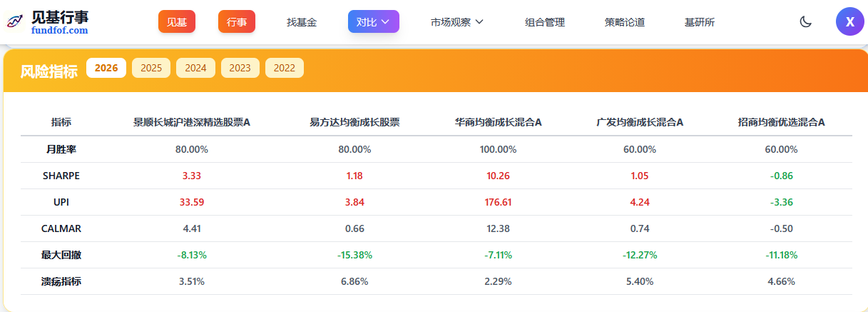Click the CALMAR row label
The image size is (868, 312).
point(61,228)
